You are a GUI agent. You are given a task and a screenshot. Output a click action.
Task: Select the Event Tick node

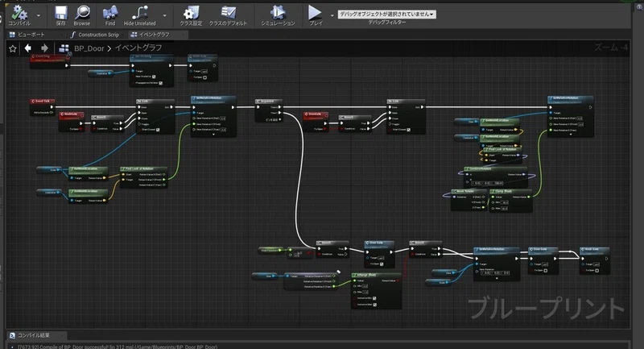click(43, 107)
